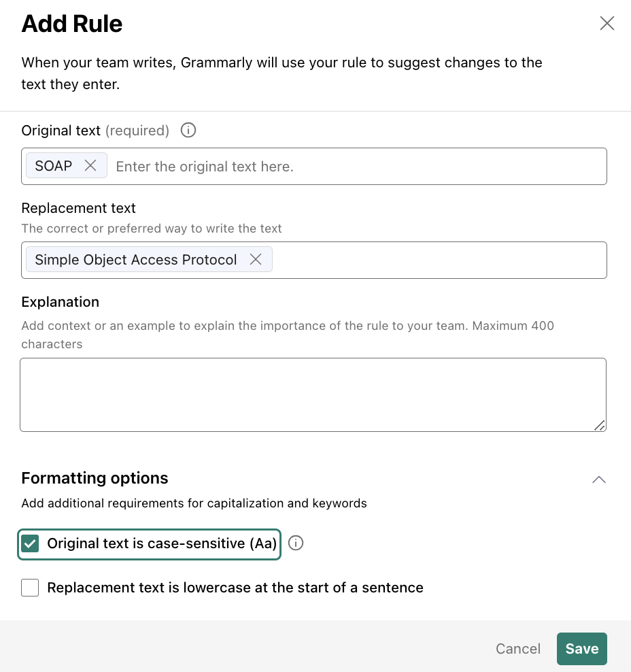Uncheck the Original text is case-sensitive checkbox
This screenshot has width=631, height=672.
coord(30,543)
